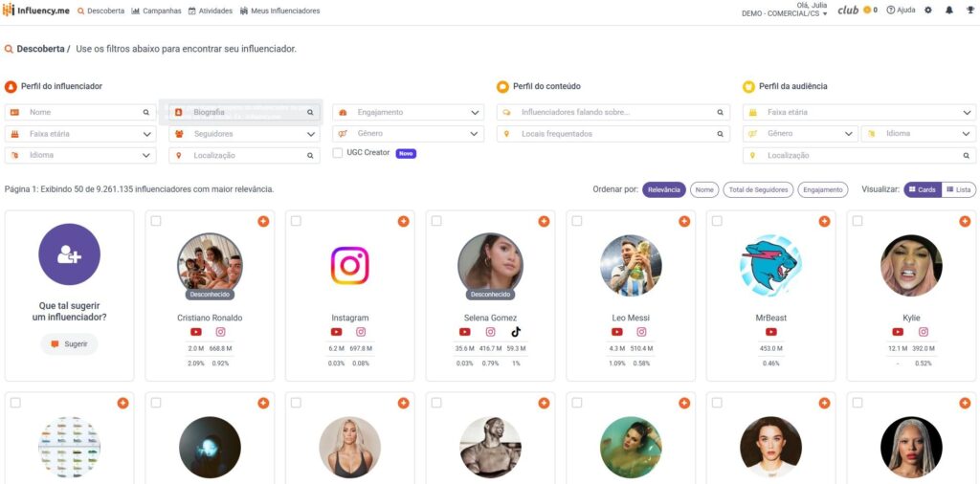
Task: Expand the Engajamento filter dropdown
Action: 408,113
